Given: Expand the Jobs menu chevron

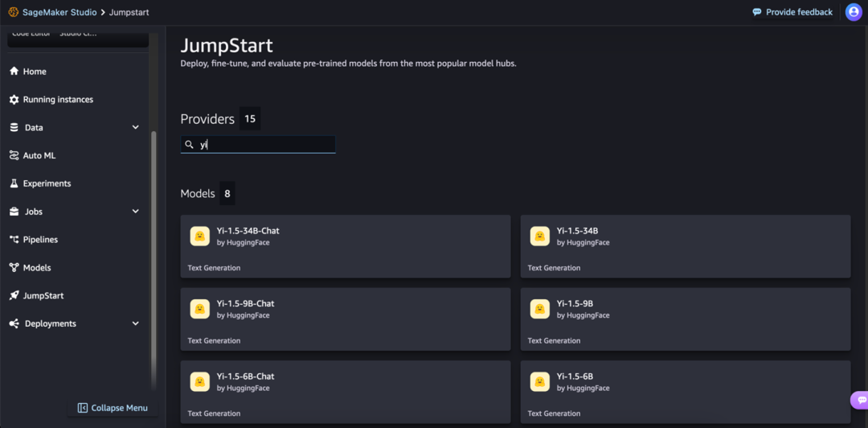Looking at the screenshot, I should (136, 212).
